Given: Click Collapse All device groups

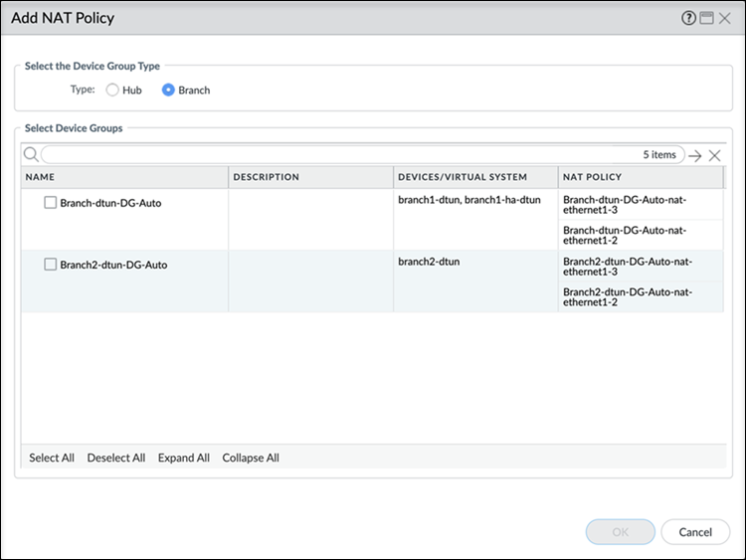Looking at the screenshot, I should point(251,458).
